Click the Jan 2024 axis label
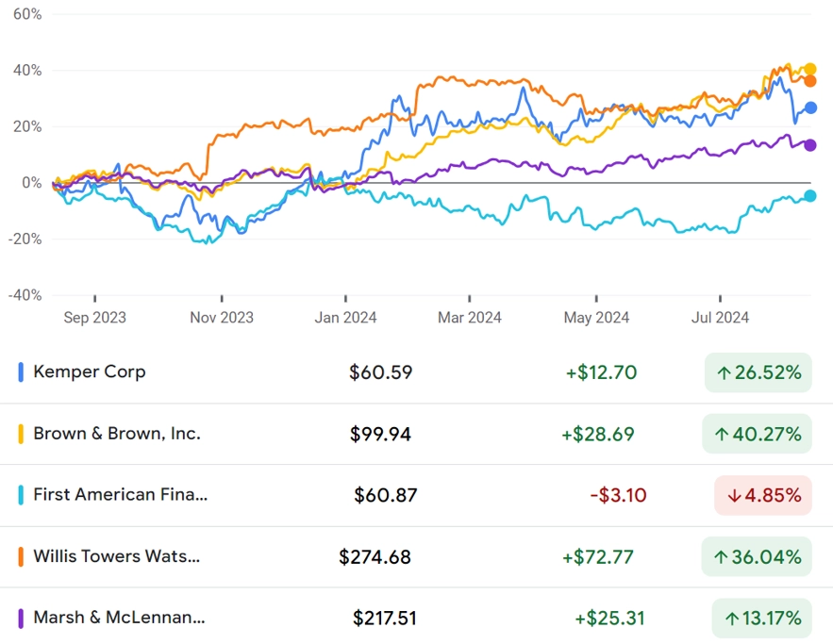The width and height of the screenshot is (833, 644). [x=345, y=318]
